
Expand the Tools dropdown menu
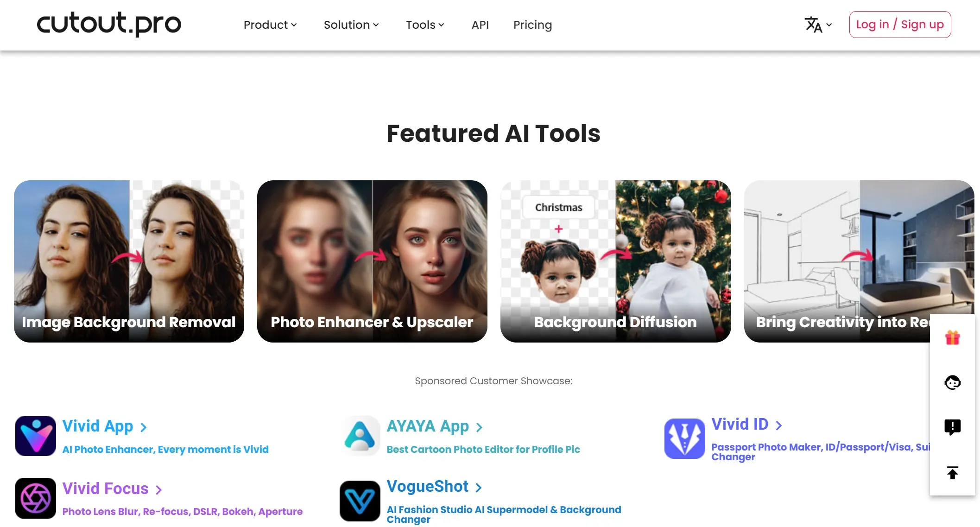tap(425, 25)
